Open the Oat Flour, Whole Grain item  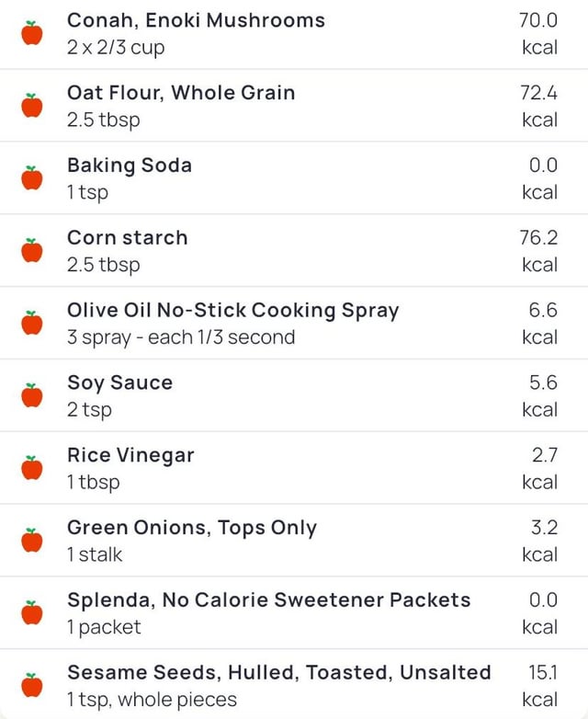(181, 93)
